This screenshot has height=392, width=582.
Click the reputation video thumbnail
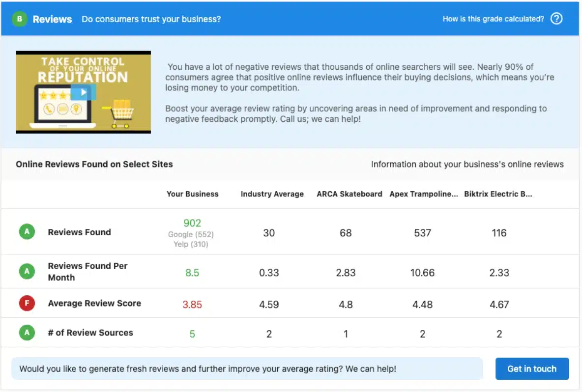(83, 91)
